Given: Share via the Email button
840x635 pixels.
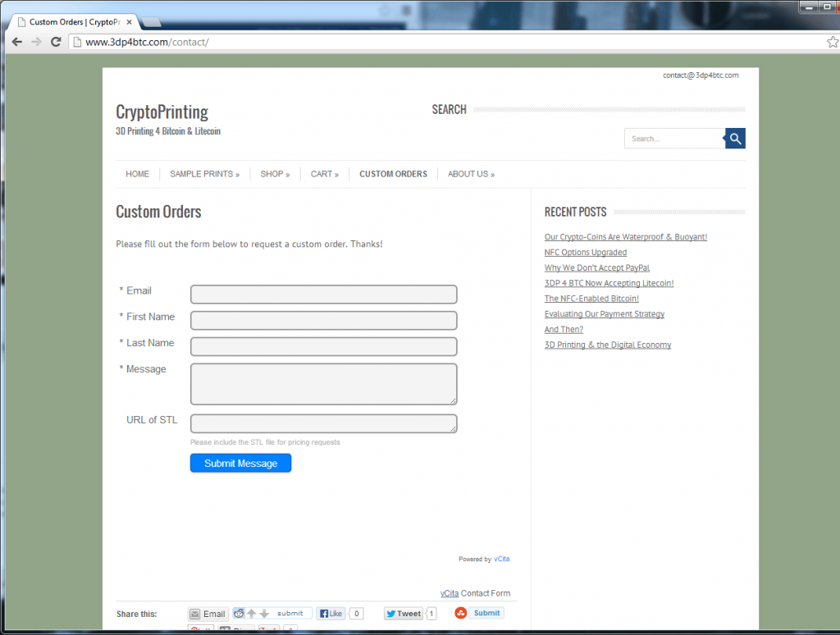Looking at the screenshot, I should click(208, 614).
